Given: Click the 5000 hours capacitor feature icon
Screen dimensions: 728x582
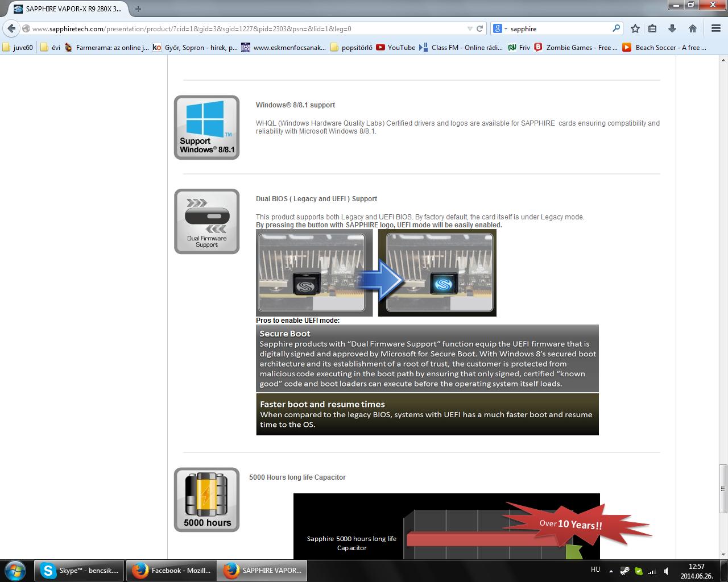Looking at the screenshot, I should click(206, 500).
